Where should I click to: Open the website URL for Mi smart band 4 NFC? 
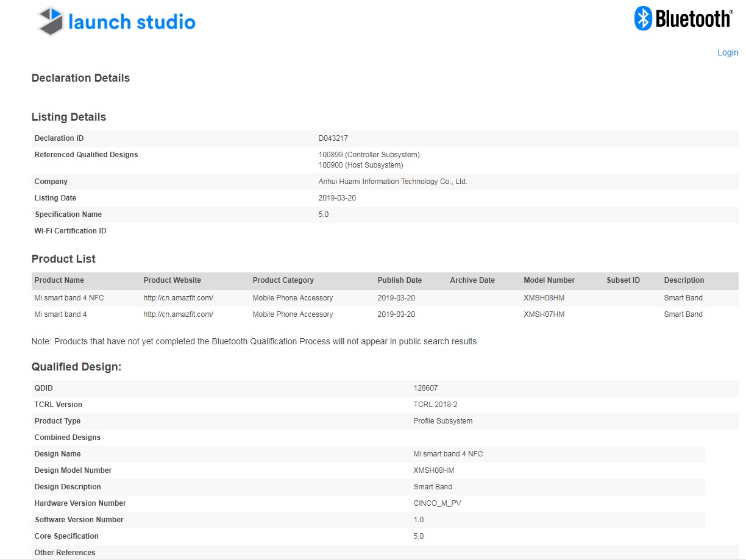pos(179,298)
